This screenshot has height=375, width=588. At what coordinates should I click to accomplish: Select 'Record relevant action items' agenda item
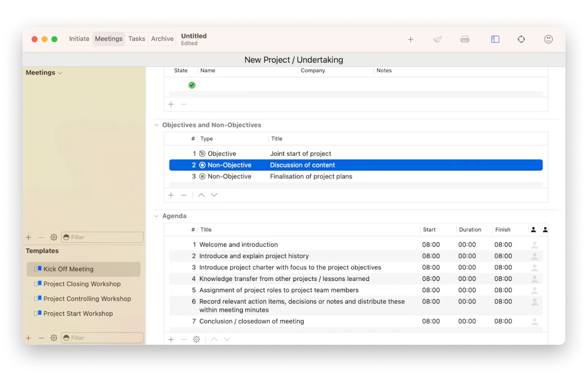tap(356, 306)
